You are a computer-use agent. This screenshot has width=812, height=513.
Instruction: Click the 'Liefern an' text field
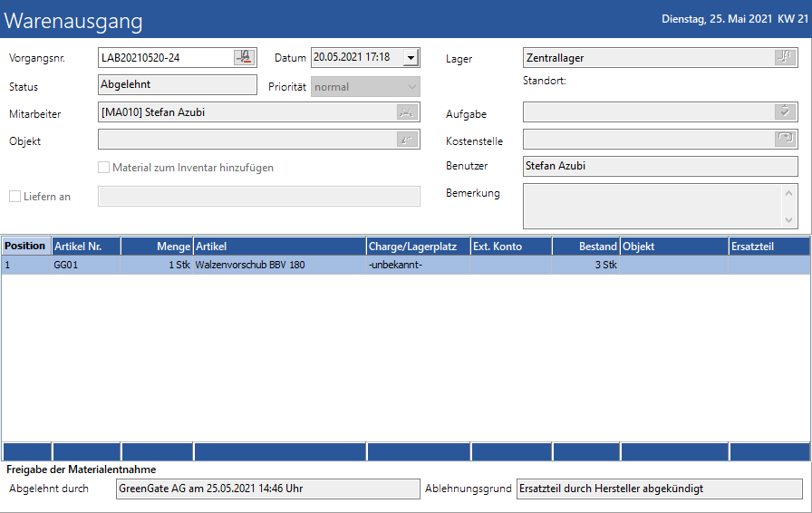259,197
